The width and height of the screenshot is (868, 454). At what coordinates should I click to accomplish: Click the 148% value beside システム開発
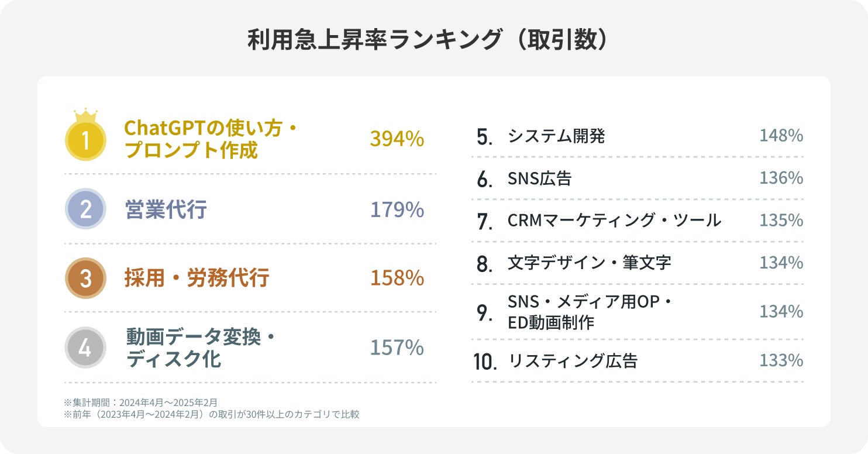pos(781,136)
